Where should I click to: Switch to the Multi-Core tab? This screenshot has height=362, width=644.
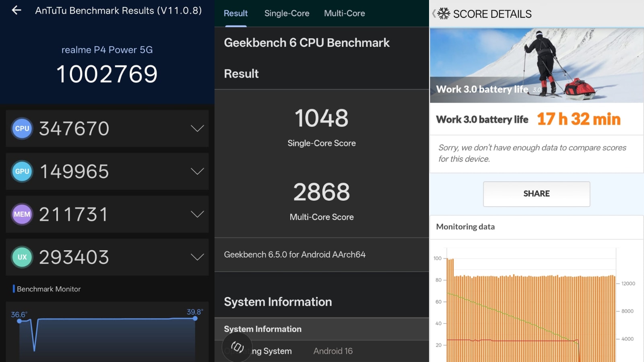click(344, 13)
